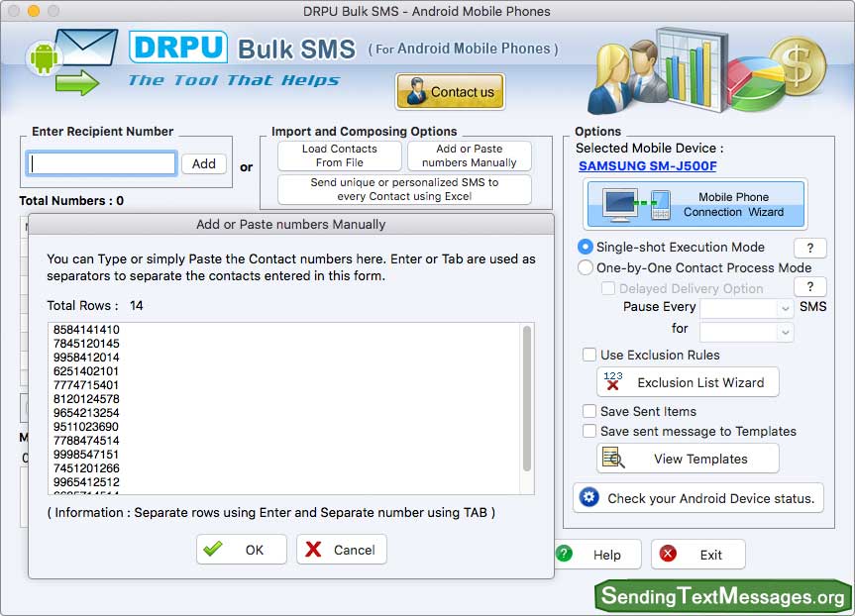This screenshot has height=616, width=855.
Task: Select Single-shot Execution Mode
Action: point(586,247)
